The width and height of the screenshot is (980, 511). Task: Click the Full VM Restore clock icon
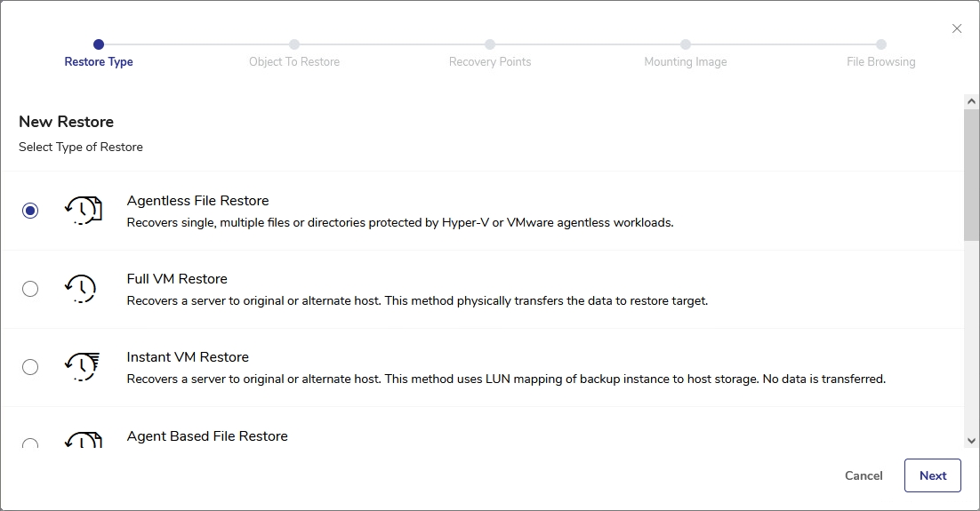point(81,289)
